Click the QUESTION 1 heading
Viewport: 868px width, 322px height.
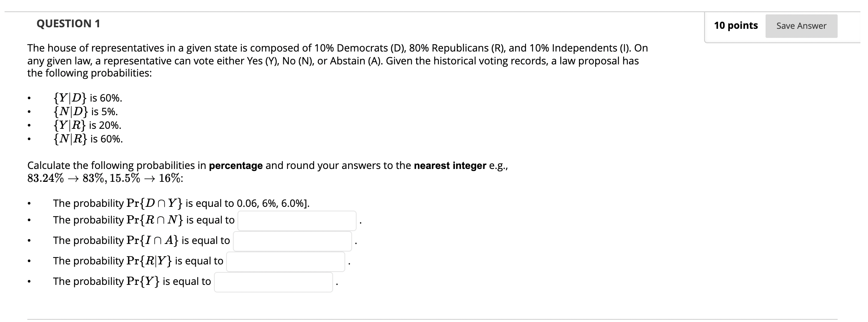[x=68, y=23]
